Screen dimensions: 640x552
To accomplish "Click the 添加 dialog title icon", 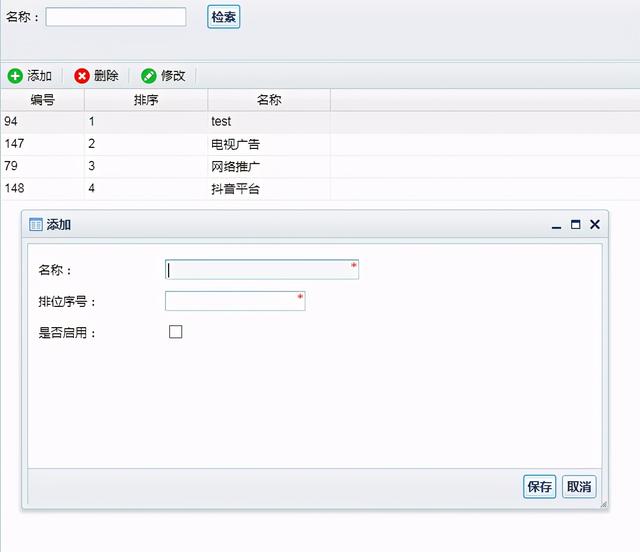I will [x=36, y=225].
